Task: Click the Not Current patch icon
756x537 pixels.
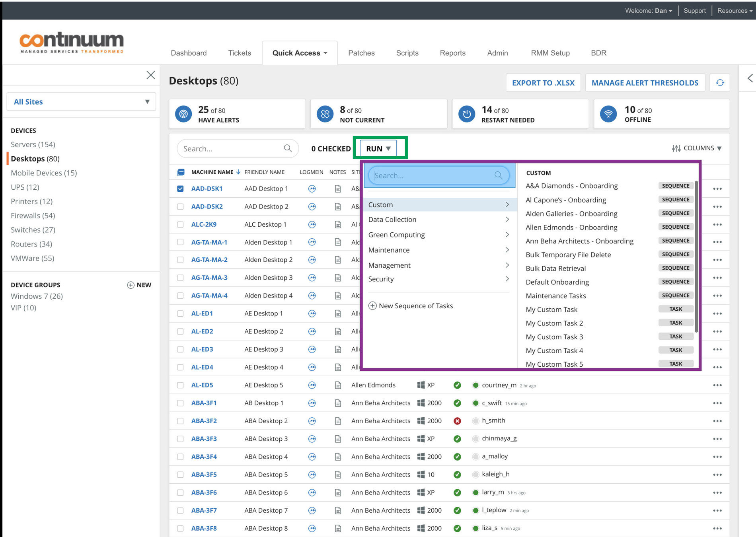Action: pos(325,114)
